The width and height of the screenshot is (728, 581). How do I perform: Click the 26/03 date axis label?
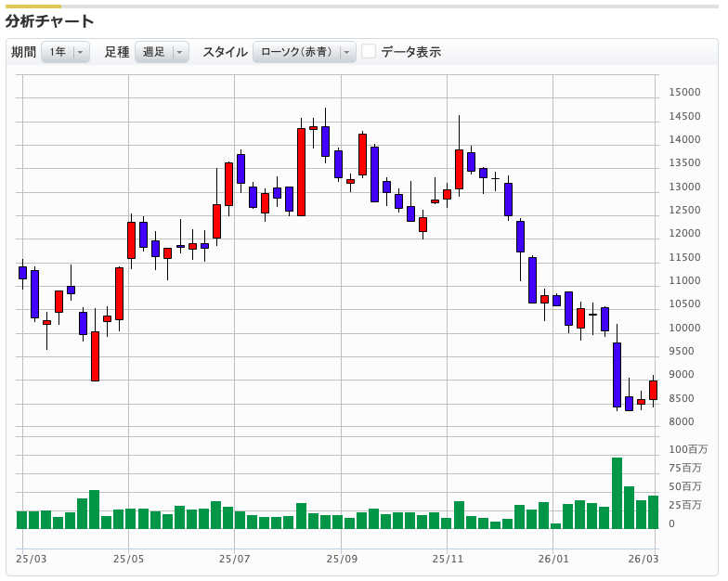click(x=643, y=559)
